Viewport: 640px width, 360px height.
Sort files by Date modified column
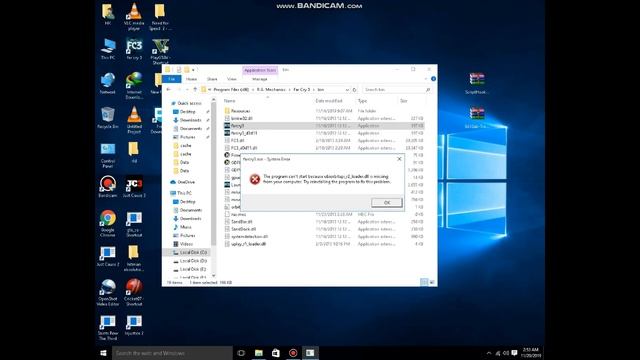329,101
